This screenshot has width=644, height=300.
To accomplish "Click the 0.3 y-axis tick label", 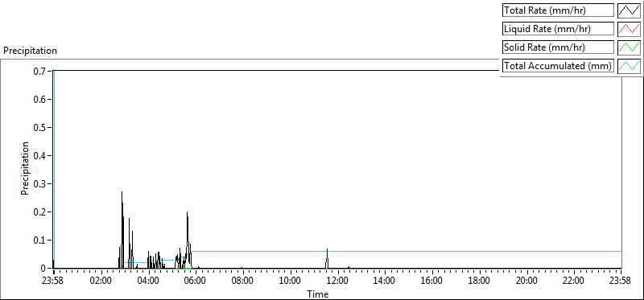I will click(41, 184).
